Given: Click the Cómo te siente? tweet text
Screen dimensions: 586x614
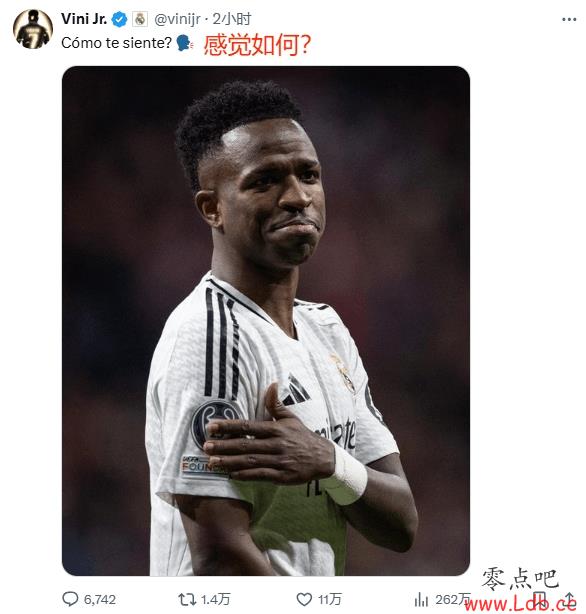Looking at the screenshot, I should pyautogui.click(x=116, y=43).
